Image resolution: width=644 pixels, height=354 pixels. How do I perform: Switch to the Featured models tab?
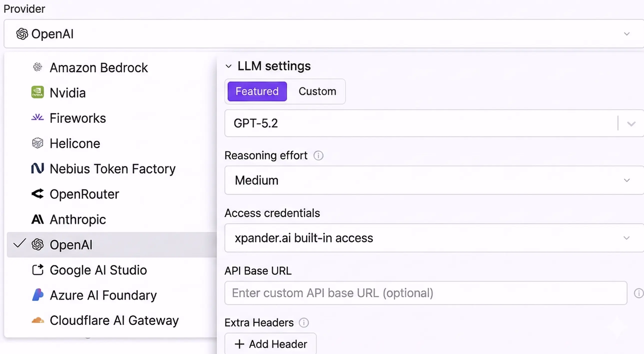257,91
